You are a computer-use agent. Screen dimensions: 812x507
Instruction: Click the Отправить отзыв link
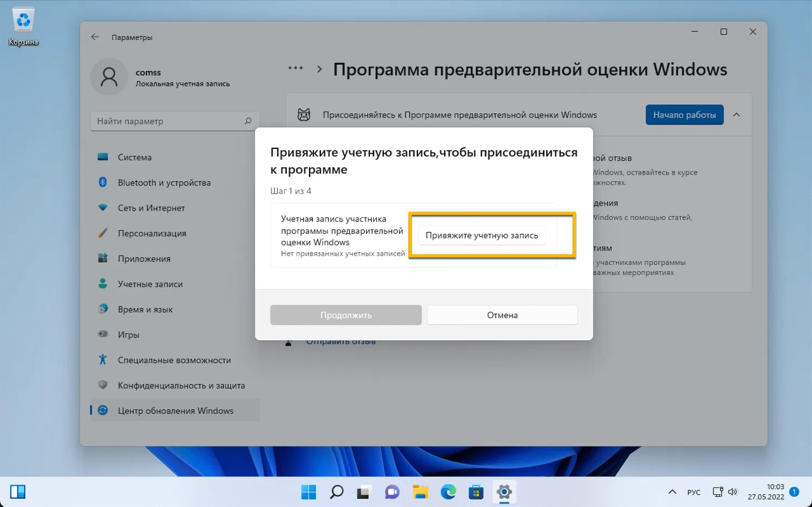(x=341, y=341)
